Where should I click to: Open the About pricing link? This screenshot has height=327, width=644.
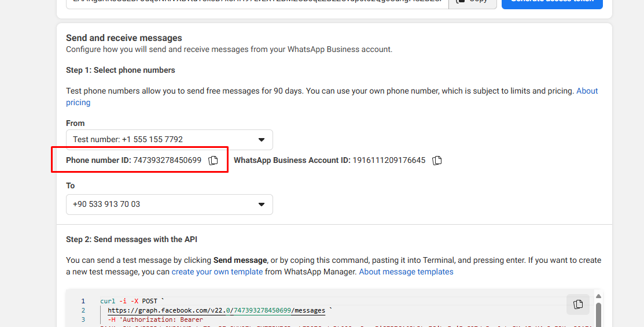pos(587,91)
